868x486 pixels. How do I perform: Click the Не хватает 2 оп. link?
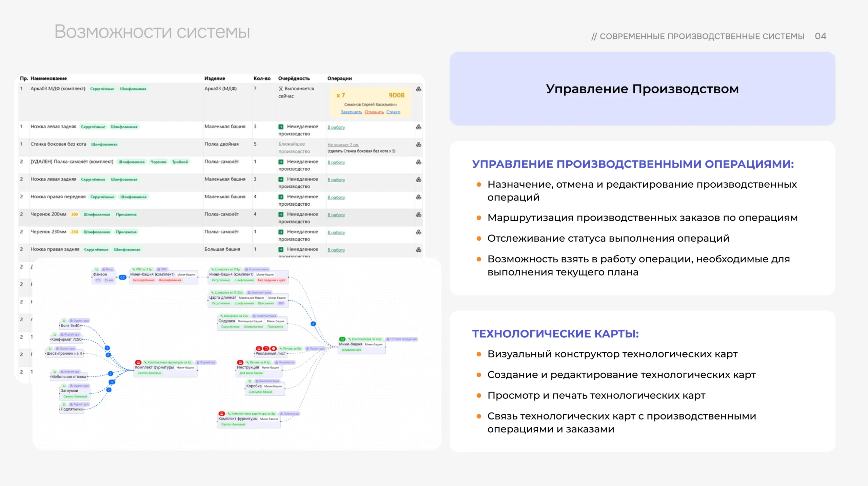click(x=343, y=145)
